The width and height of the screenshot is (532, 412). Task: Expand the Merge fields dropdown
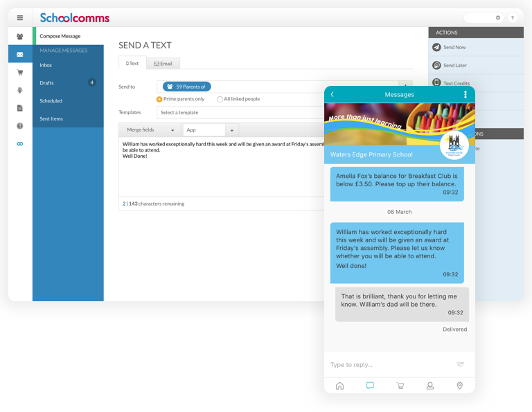pos(149,130)
